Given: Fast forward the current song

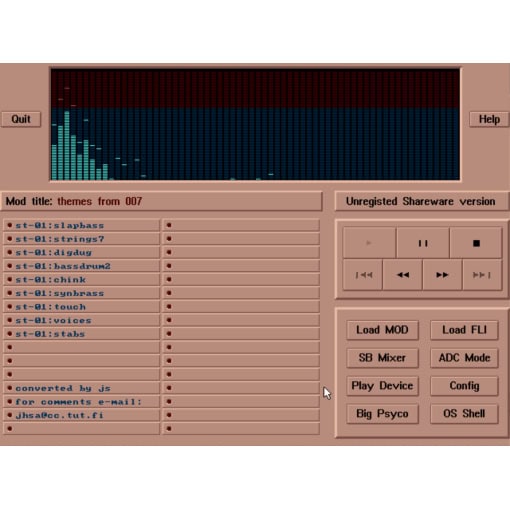Looking at the screenshot, I should [442, 275].
